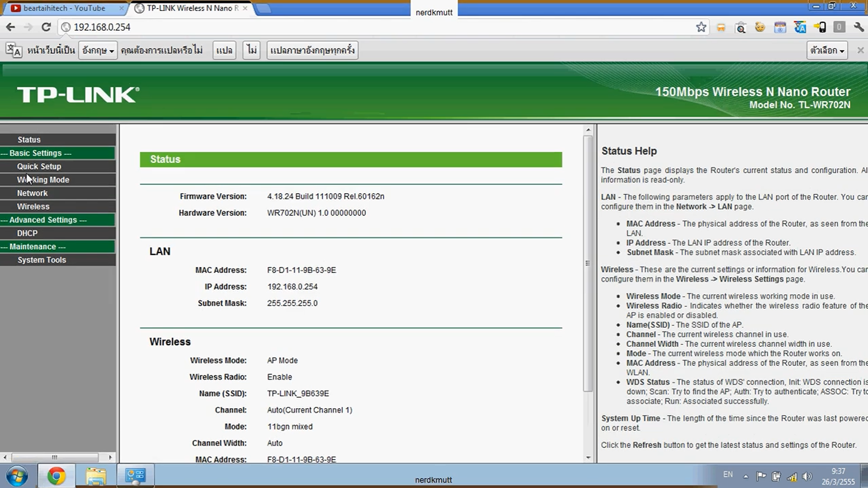Open the wireless network tray icon
This screenshot has width=868, height=488.
point(792,476)
